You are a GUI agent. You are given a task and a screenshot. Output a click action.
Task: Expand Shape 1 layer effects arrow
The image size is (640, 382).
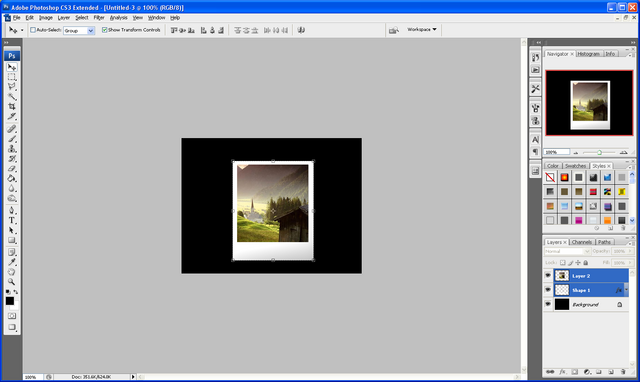pyautogui.click(x=627, y=290)
